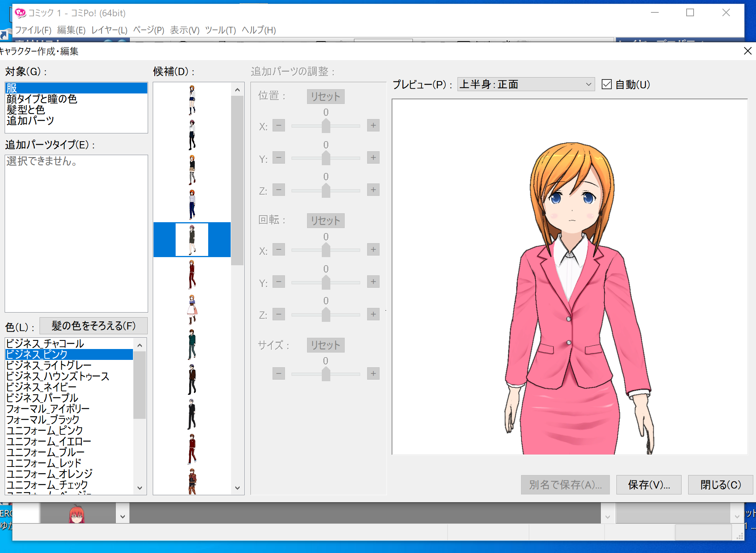Select the blue jeans costume thumbnail

click(x=192, y=205)
